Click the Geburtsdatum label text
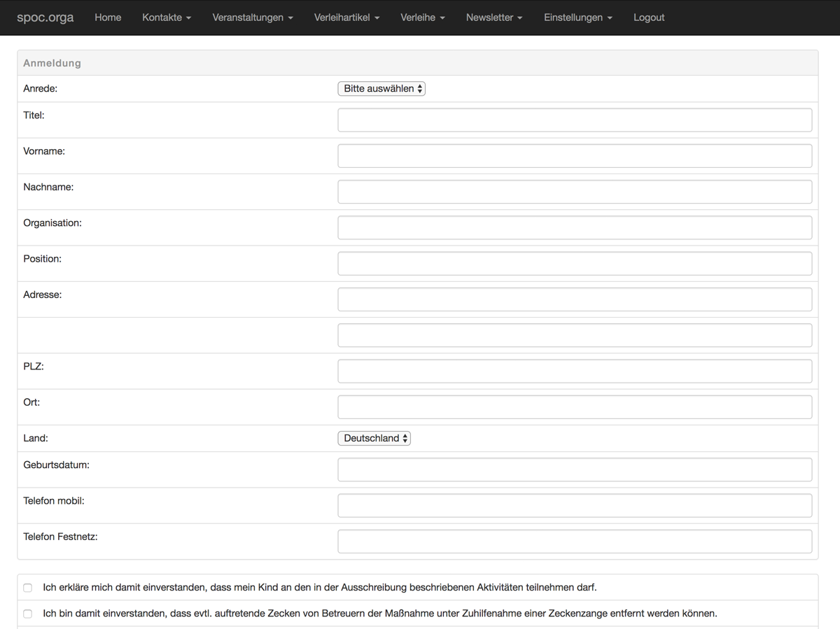This screenshot has height=629, width=840. coord(57,465)
